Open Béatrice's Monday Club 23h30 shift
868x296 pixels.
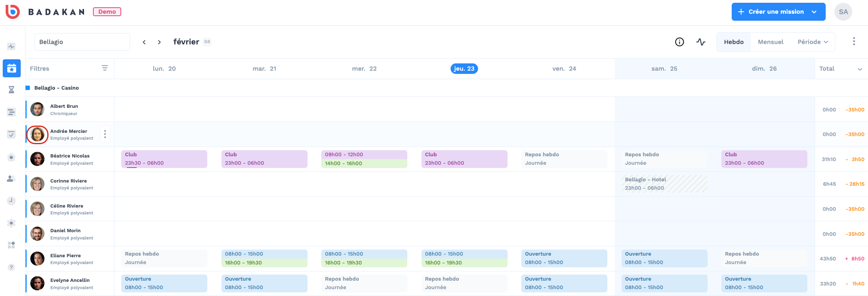tap(164, 159)
